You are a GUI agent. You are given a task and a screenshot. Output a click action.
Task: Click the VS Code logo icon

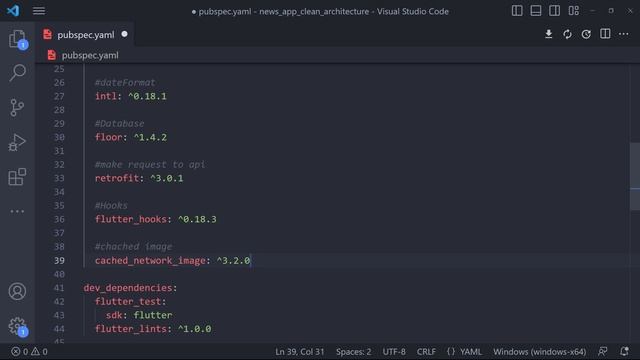[x=13, y=11]
